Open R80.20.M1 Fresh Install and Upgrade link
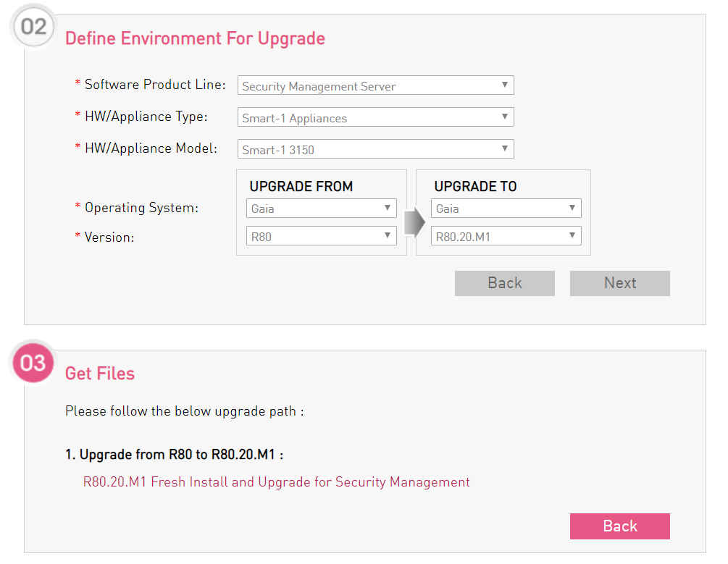Image resolution: width=728 pixels, height=564 pixels. (x=276, y=482)
